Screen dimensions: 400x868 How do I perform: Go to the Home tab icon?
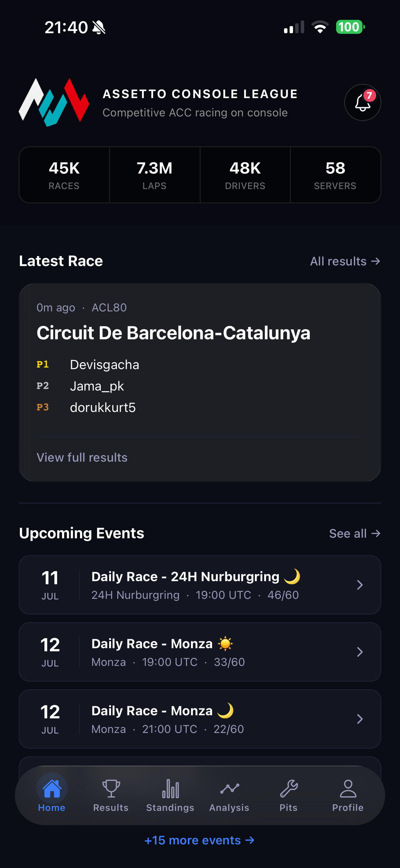(52, 789)
